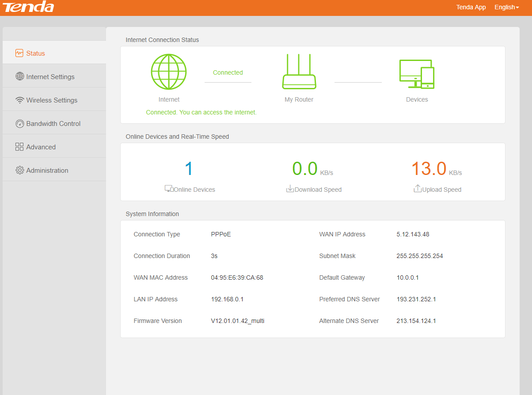Select Bandwidth Control in the sidebar
This screenshot has width=532, height=395.
(x=53, y=124)
